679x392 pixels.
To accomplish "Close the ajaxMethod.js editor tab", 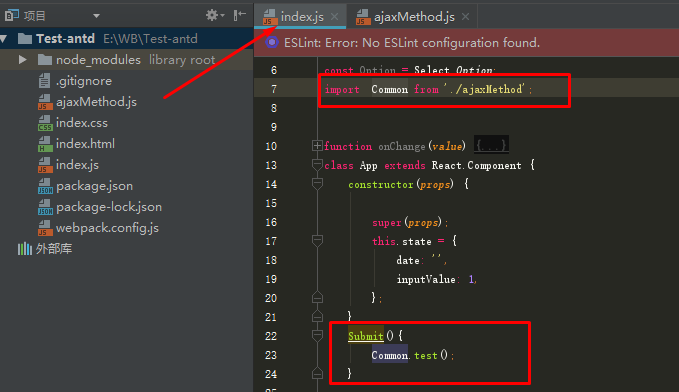I will (466, 16).
